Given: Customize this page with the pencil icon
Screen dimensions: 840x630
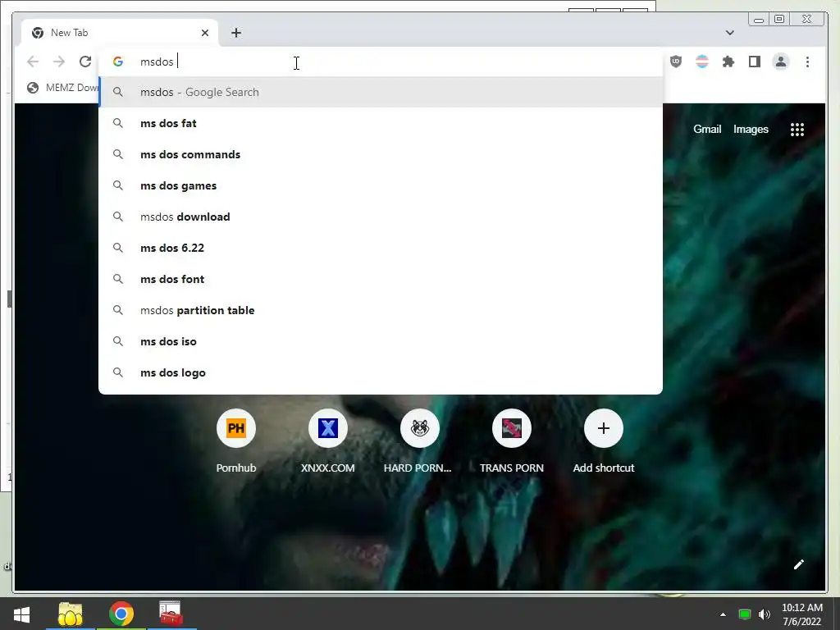Looking at the screenshot, I should tap(799, 564).
